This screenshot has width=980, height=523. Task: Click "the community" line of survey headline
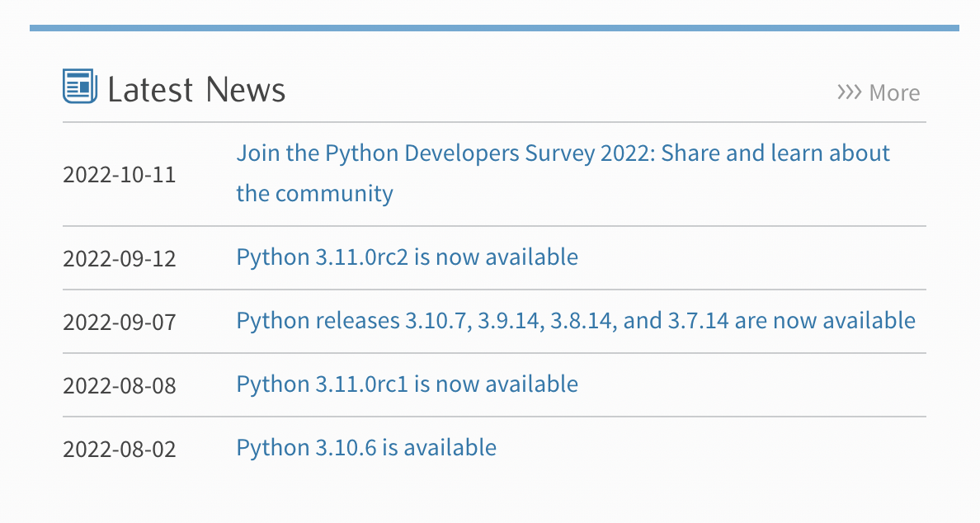314,193
